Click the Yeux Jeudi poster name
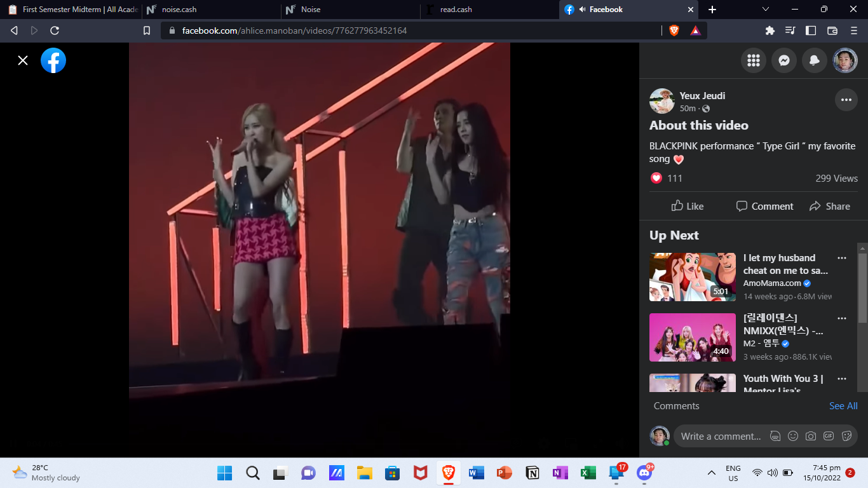This screenshot has height=488, width=868. tap(702, 96)
